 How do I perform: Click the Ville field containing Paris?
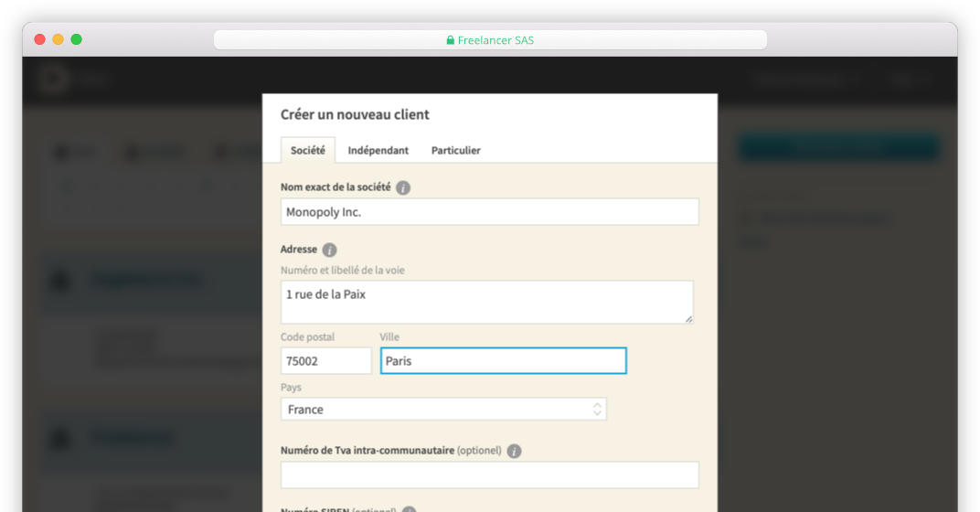(503, 361)
